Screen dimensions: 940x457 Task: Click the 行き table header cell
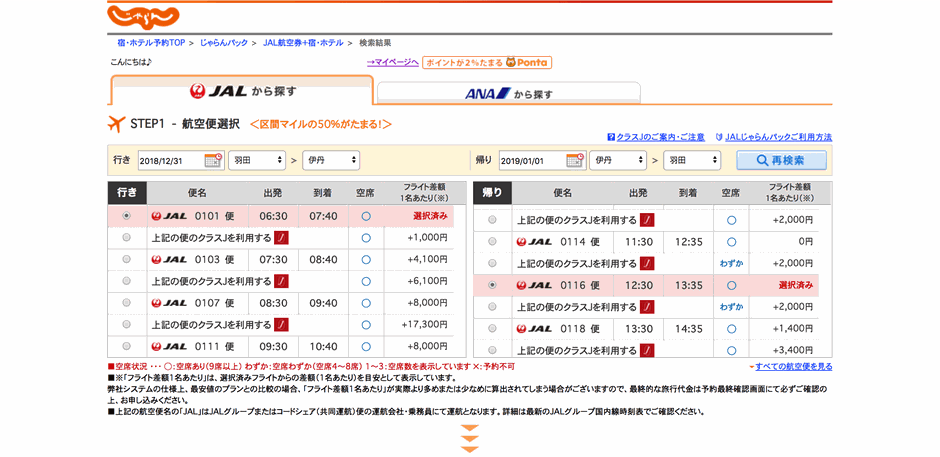pos(126,193)
